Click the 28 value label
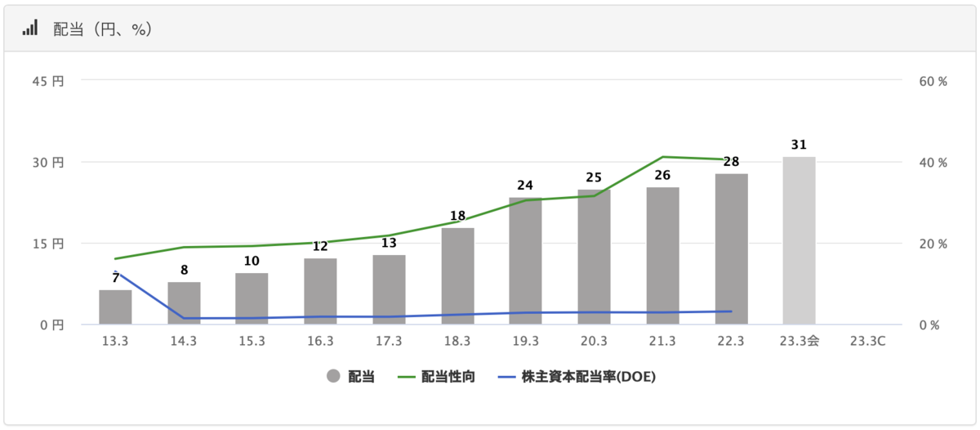The width and height of the screenshot is (980, 430). [731, 162]
